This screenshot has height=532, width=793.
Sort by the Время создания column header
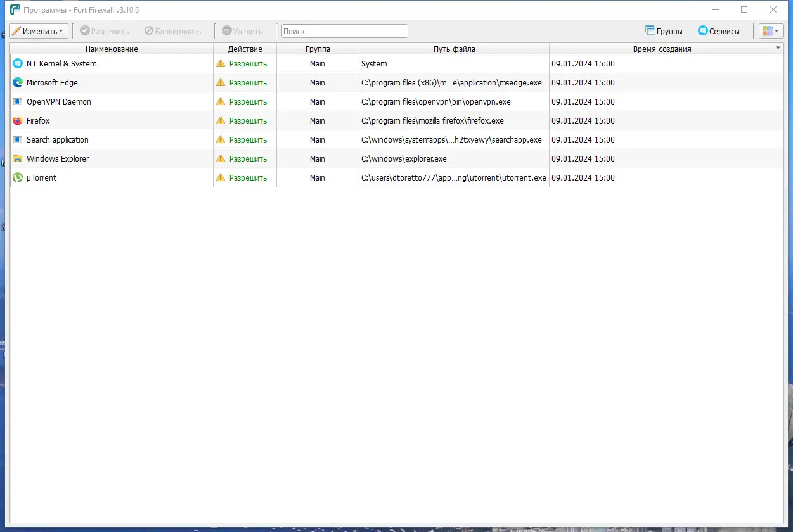tap(666, 49)
